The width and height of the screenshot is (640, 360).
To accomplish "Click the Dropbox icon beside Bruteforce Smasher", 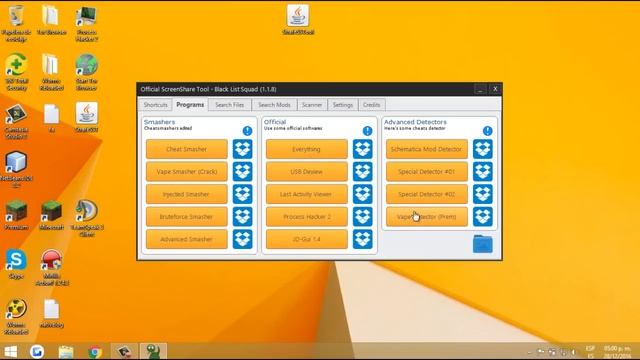I will [x=242, y=216].
